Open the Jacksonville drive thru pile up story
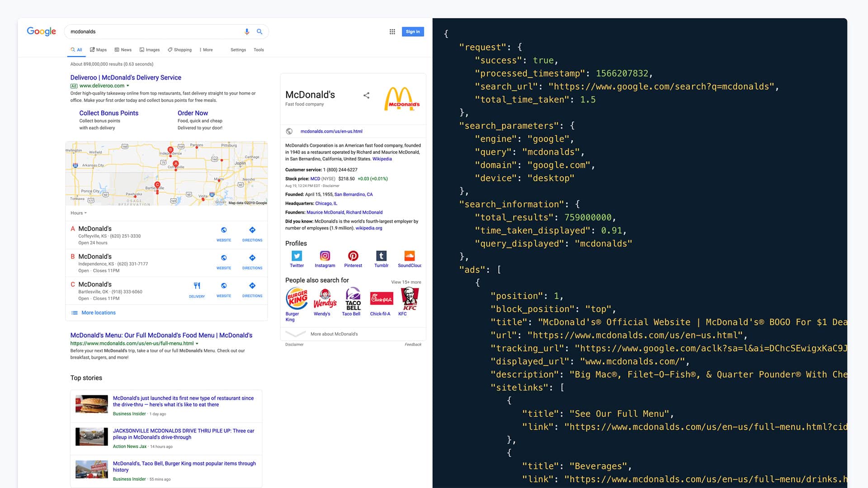The height and width of the screenshot is (488, 868). click(184, 434)
